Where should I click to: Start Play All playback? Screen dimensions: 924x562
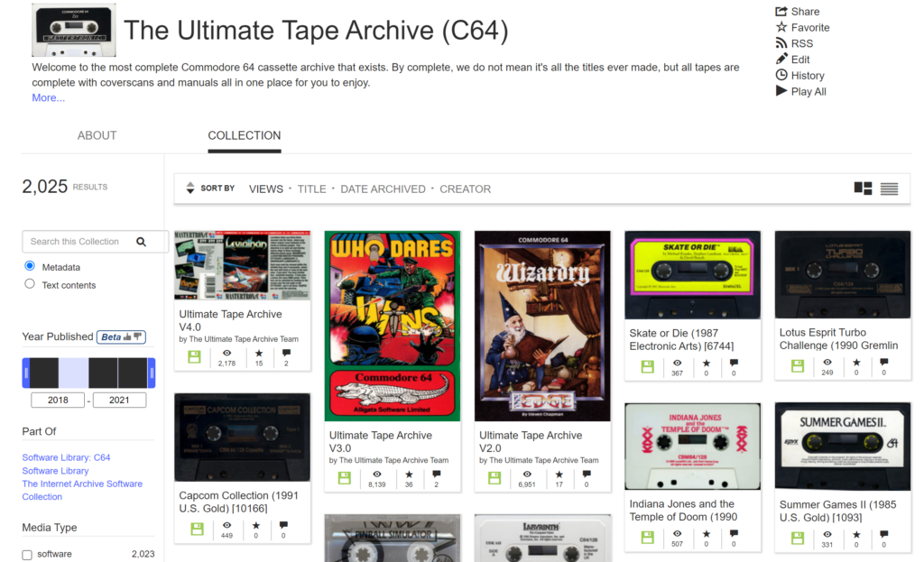tap(781, 91)
